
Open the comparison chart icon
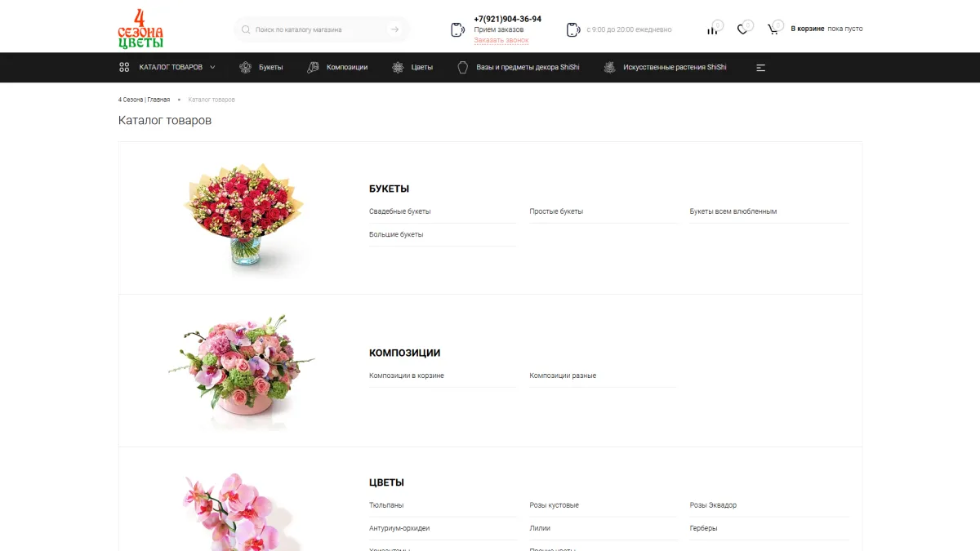(712, 29)
